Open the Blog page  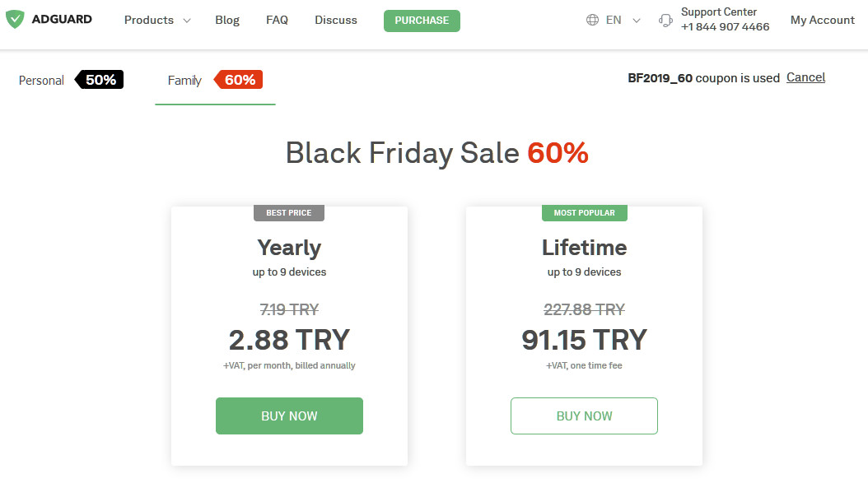227,20
